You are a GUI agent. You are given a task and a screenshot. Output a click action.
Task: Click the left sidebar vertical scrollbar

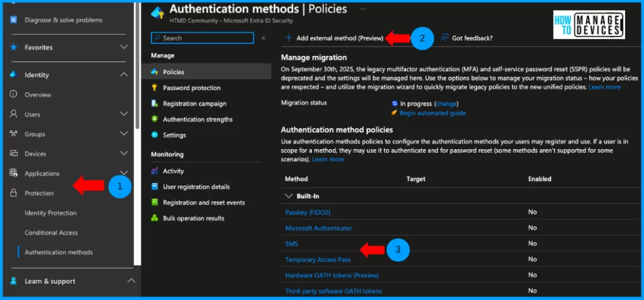[x=137, y=66]
